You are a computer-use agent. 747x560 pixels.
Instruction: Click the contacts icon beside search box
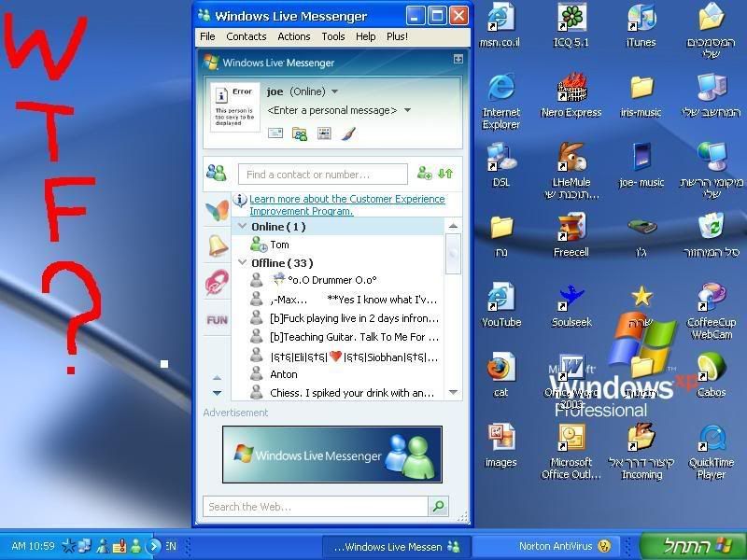tap(218, 173)
